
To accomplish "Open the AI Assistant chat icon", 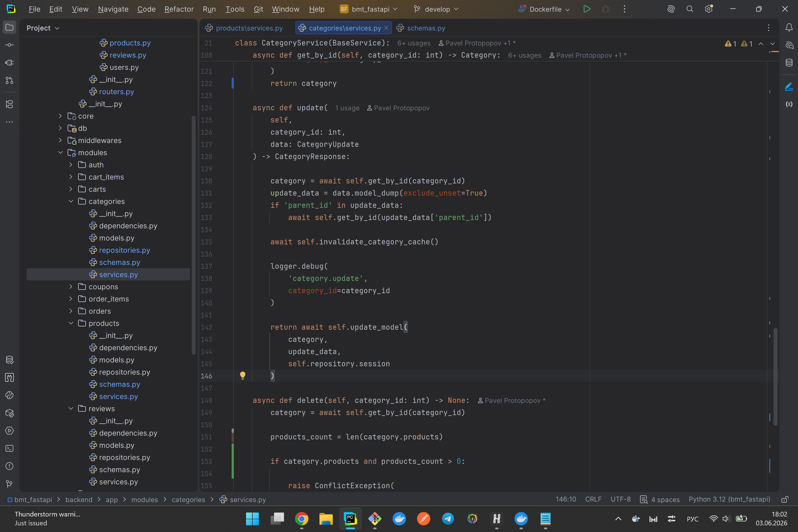I will (x=789, y=45).
